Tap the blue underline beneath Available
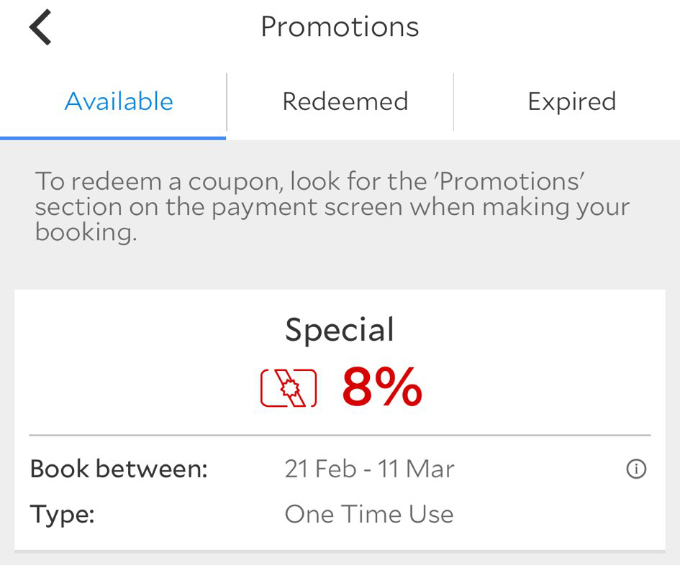 pyautogui.click(x=113, y=138)
